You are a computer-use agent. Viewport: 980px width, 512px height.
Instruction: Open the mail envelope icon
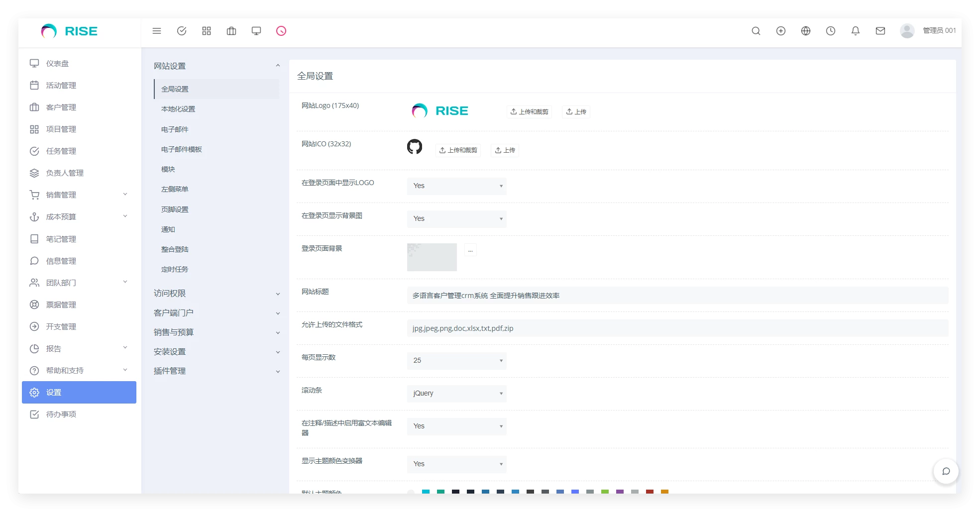(x=880, y=31)
